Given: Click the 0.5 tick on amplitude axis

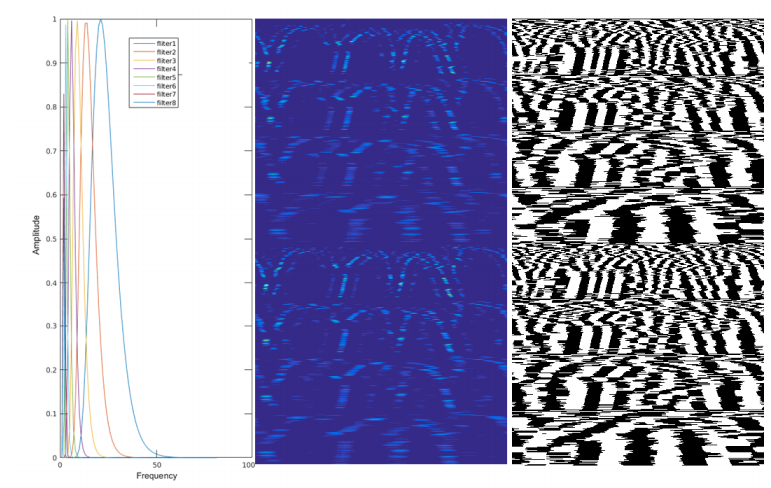Looking at the screenshot, I should point(51,238).
